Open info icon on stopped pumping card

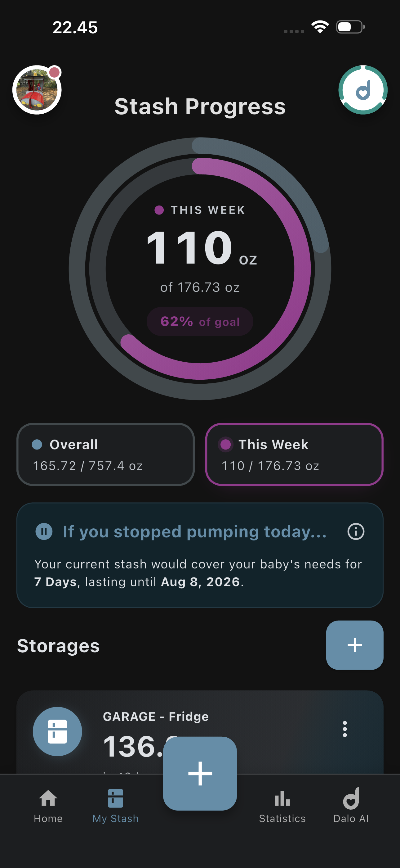coord(356,532)
